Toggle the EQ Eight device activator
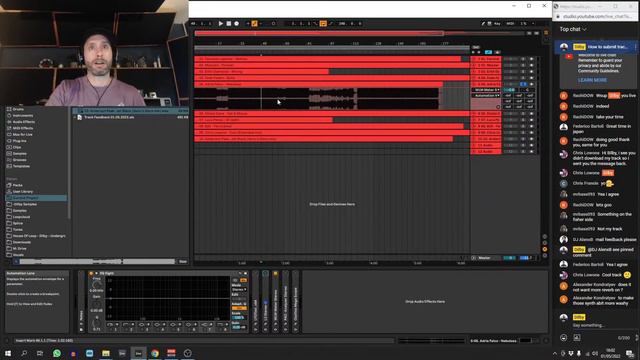Viewport: 640px width, 360px height. point(91,273)
